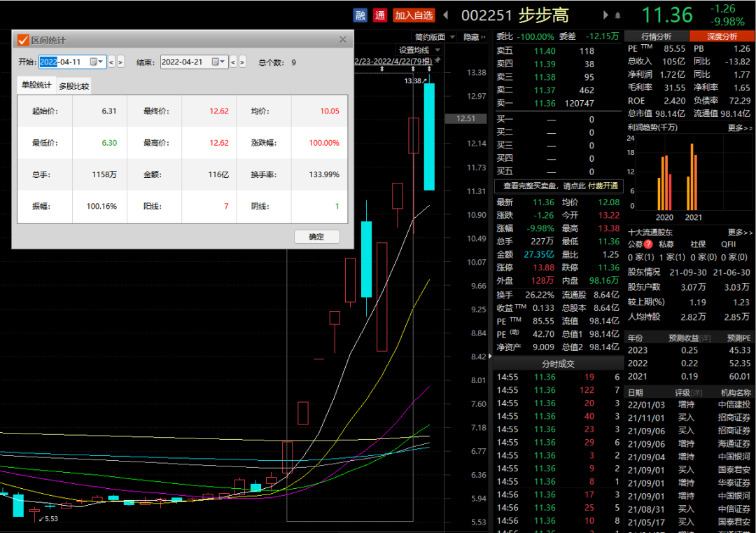
Task: Open the end date calendar picker
Action: click(218, 62)
